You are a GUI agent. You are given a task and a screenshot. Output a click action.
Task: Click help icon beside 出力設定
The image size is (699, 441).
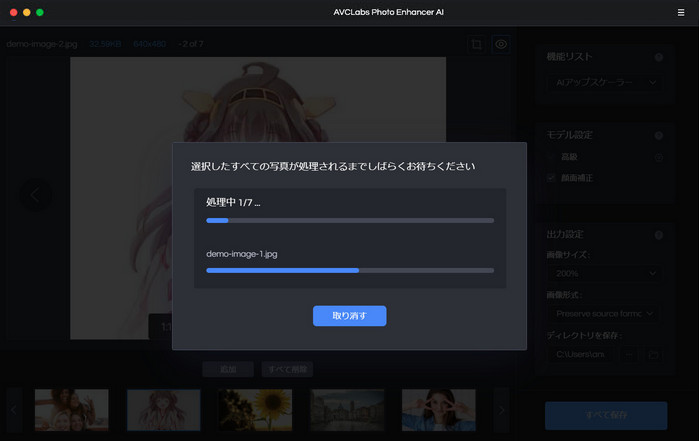click(658, 235)
